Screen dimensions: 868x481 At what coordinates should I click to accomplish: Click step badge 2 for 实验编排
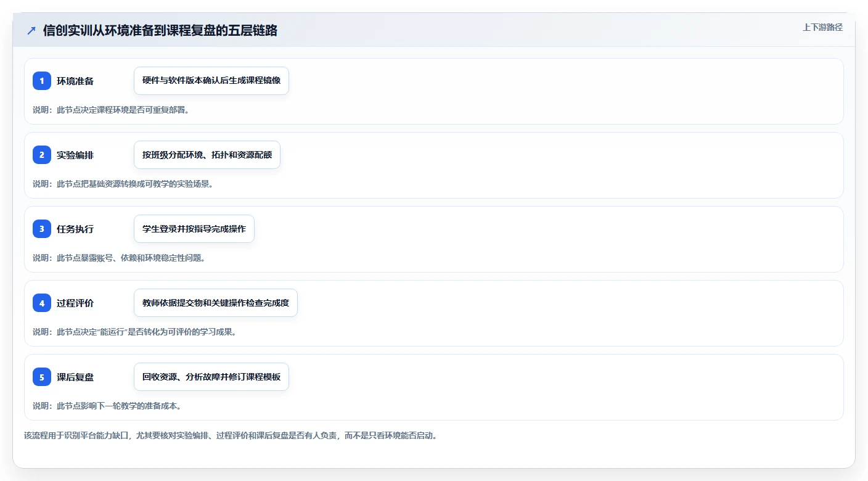(42, 155)
